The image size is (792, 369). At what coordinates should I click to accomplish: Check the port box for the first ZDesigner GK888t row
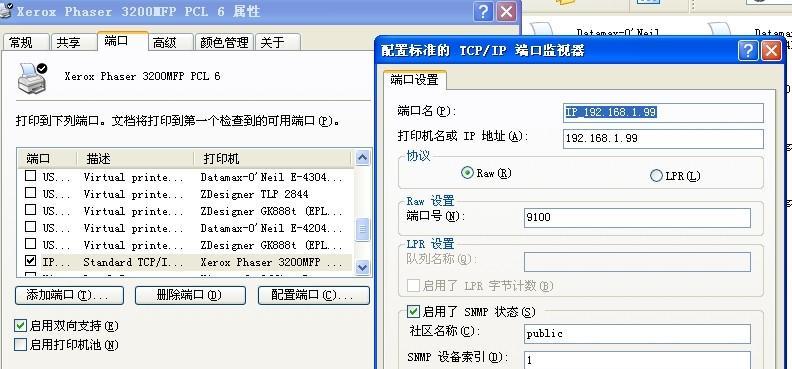pyautogui.click(x=31, y=209)
